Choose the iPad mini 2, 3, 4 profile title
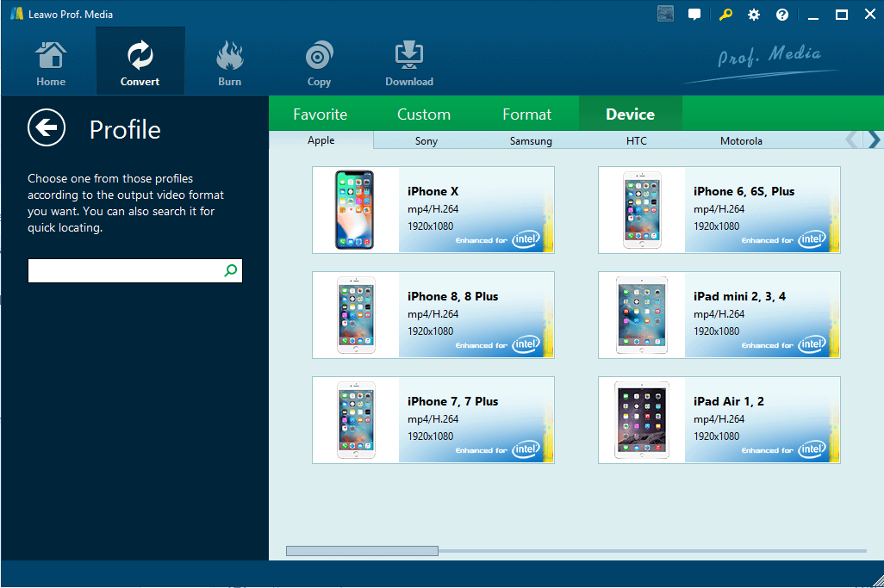Screen dimensions: 884x588 pyautogui.click(x=739, y=296)
